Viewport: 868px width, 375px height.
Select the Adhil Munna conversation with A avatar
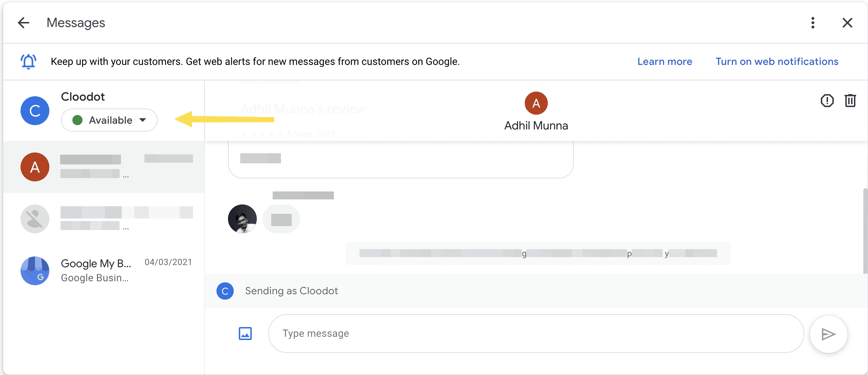(x=104, y=167)
